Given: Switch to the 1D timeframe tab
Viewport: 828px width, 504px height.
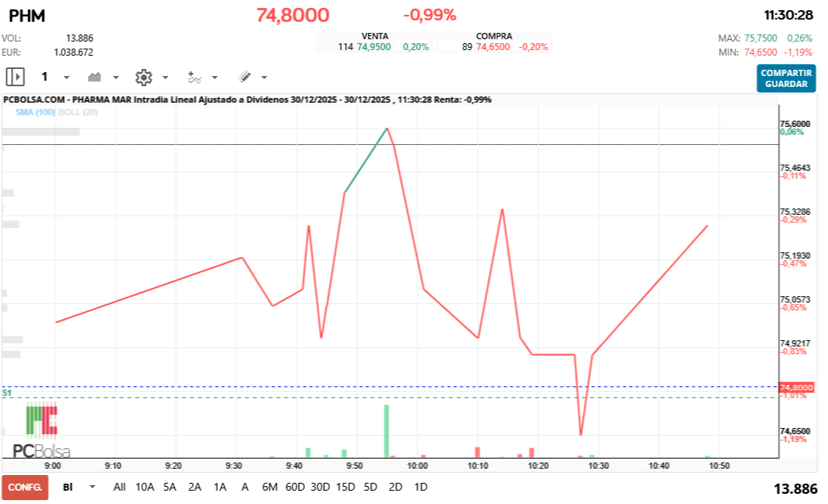Looking at the screenshot, I should click(420, 487).
